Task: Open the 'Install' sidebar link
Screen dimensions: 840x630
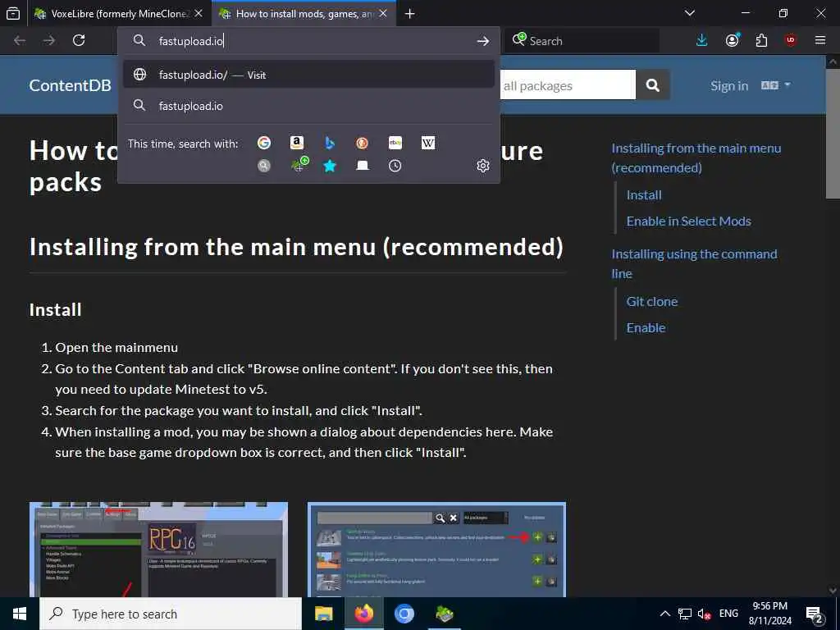Action: pos(644,195)
